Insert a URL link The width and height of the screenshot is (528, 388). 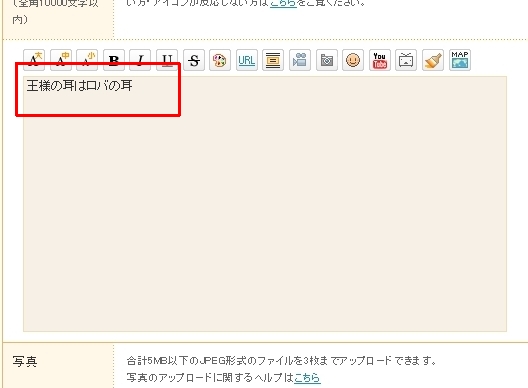pyautogui.click(x=247, y=60)
